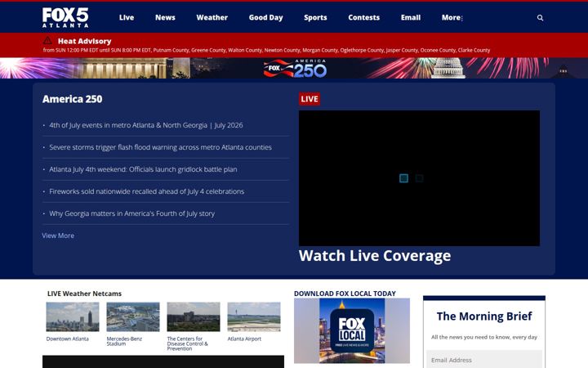Image resolution: width=588 pixels, height=368 pixels.
Task: Open the Live menu item
Action: point(127,17)
